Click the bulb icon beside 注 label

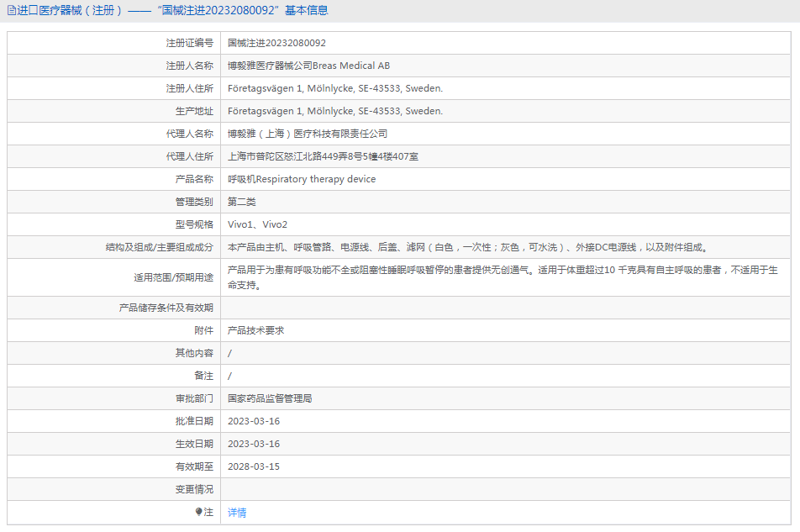click(198, 512)
